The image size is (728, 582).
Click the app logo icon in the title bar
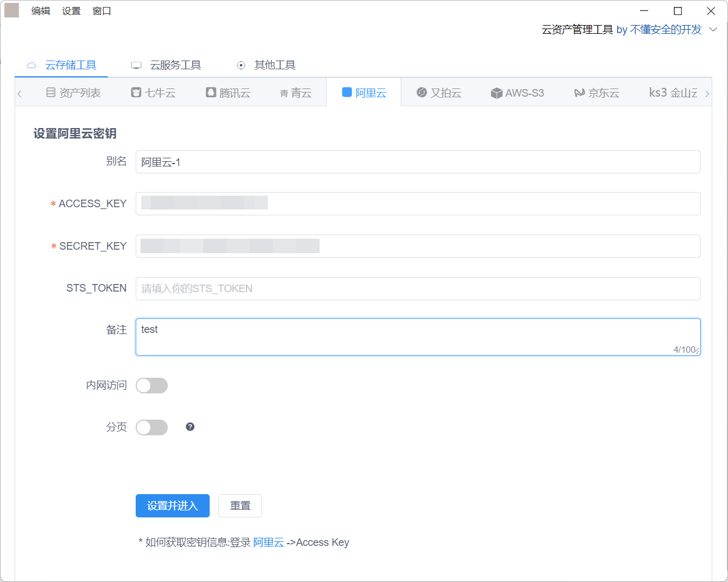click(x=12, y=10)
